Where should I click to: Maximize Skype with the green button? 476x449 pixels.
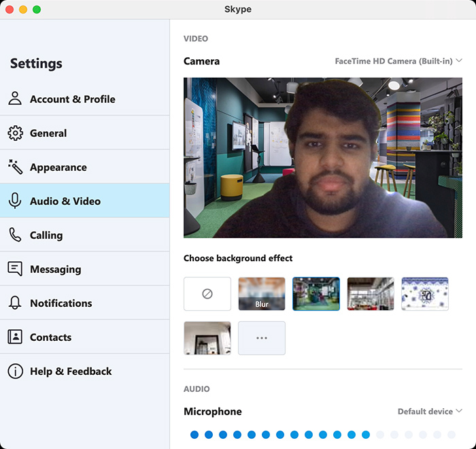point(37,10)
